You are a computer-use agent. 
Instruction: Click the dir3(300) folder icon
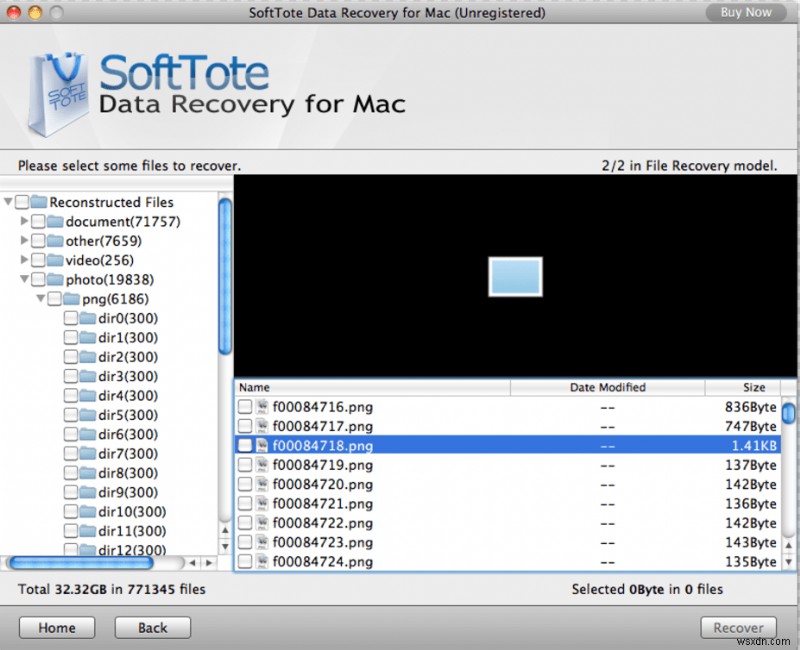pyautogui.click(x=88, y=377)
